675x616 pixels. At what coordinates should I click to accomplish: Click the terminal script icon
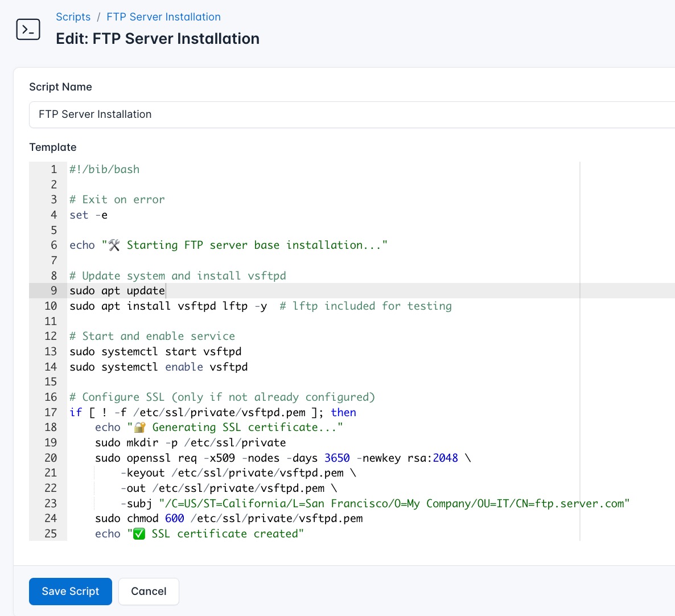tap(28, 29)
